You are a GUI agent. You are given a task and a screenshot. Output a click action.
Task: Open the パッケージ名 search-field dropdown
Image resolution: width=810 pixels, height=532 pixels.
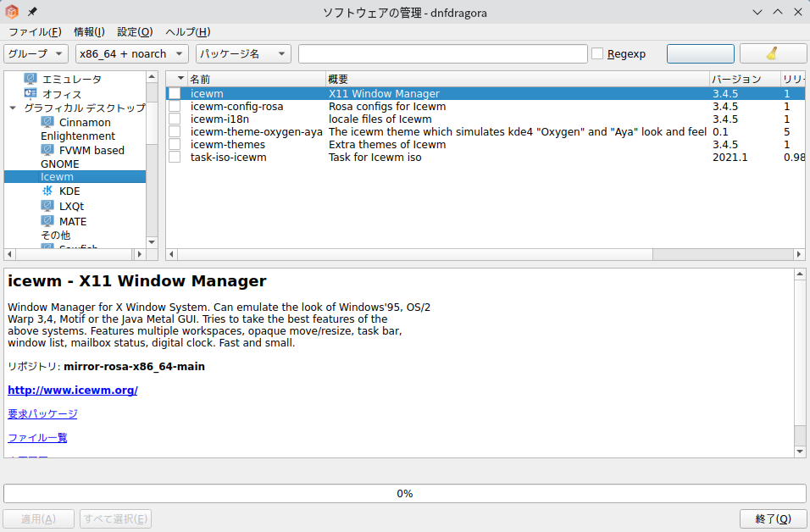point(243,53)
